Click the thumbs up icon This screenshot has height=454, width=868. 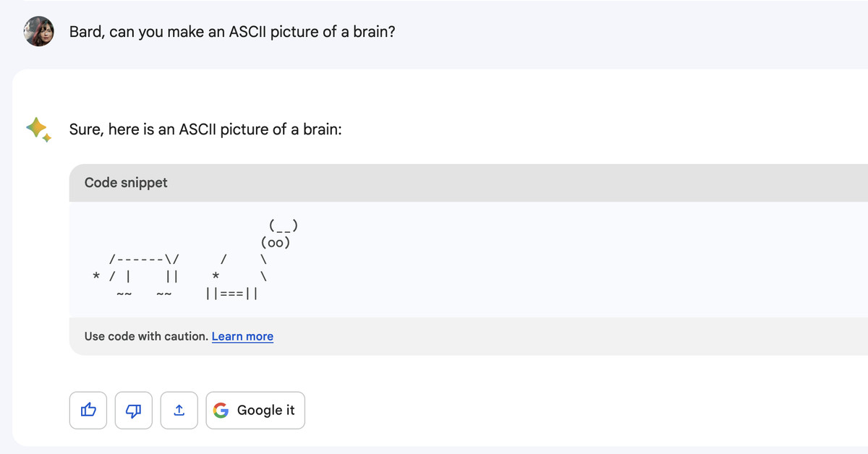(x=88, y=411)
